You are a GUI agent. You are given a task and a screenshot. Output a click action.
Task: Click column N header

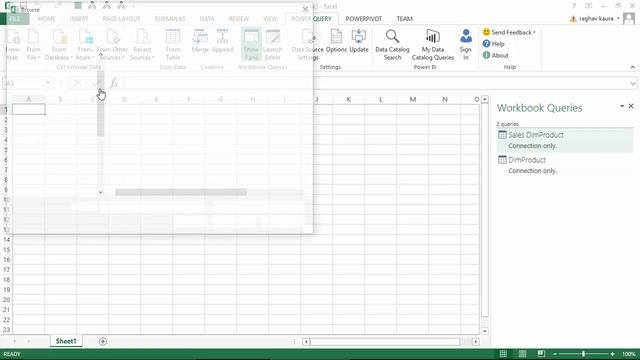444,99
